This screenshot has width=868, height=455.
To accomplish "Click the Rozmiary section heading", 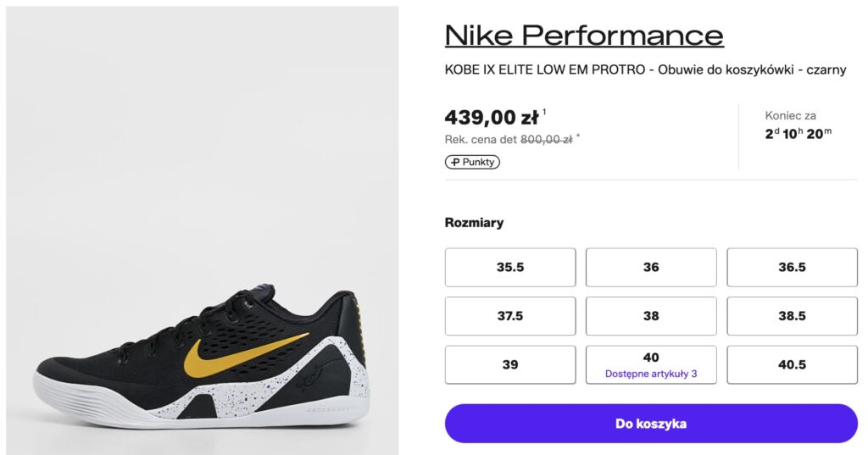I will click(474, 223).
